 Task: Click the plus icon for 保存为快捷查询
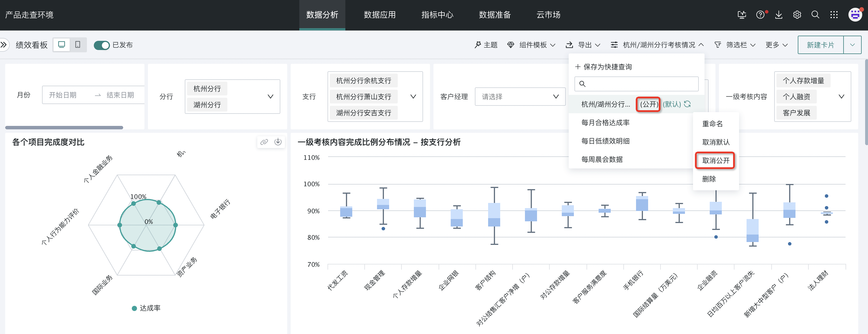click(578, 67)
